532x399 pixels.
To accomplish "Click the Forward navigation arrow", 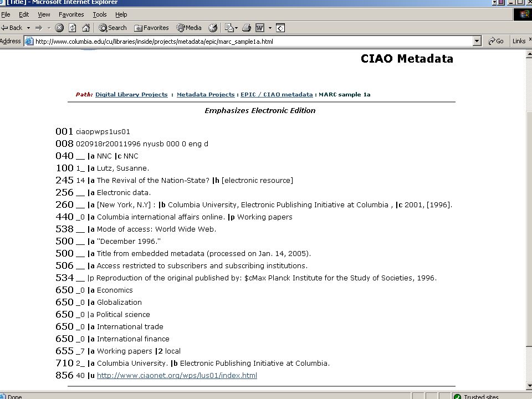I will (39, 28).
